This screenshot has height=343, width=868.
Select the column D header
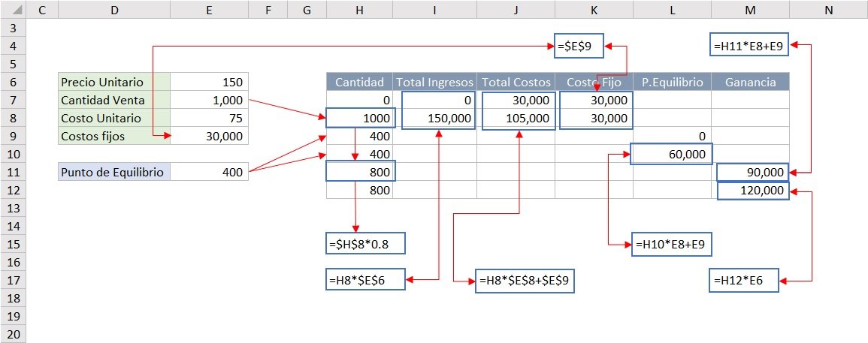point(114,10)
